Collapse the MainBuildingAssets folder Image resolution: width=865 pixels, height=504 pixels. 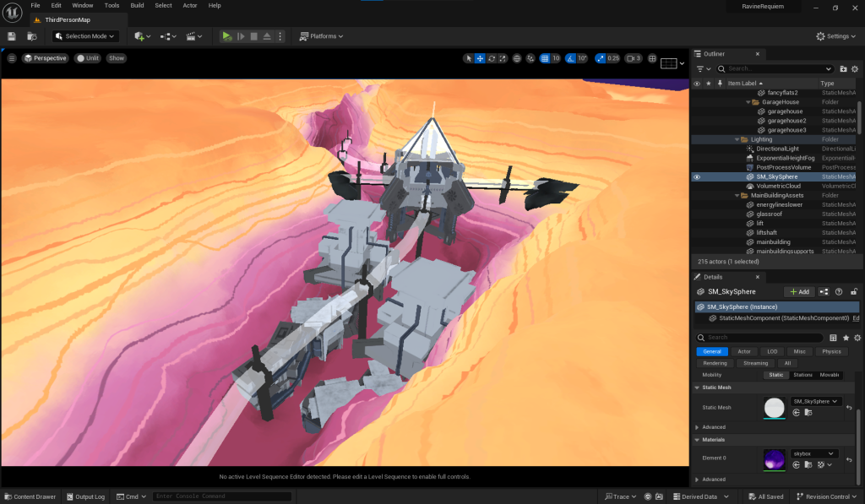(737, 196)
